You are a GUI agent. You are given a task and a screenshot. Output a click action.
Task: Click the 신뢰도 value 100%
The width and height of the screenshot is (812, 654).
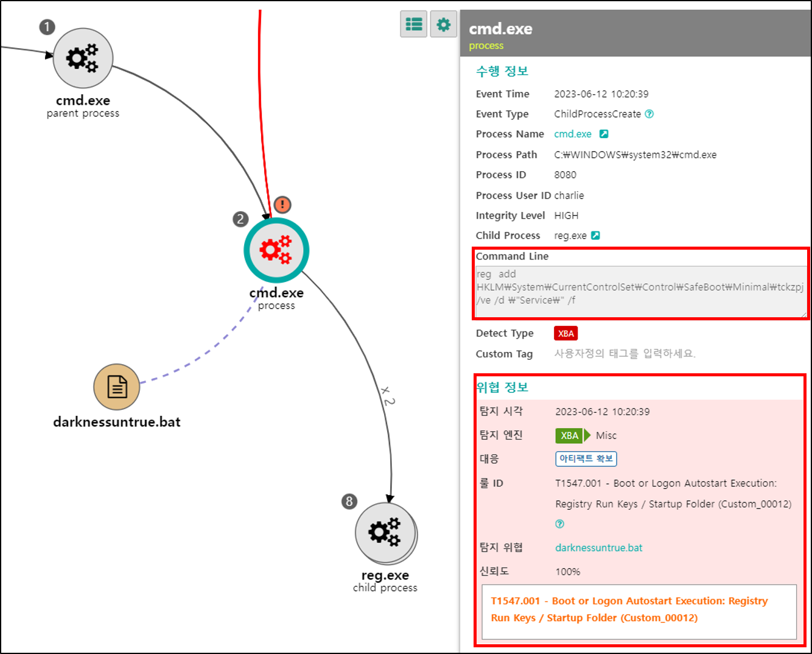tap(567, 571)
